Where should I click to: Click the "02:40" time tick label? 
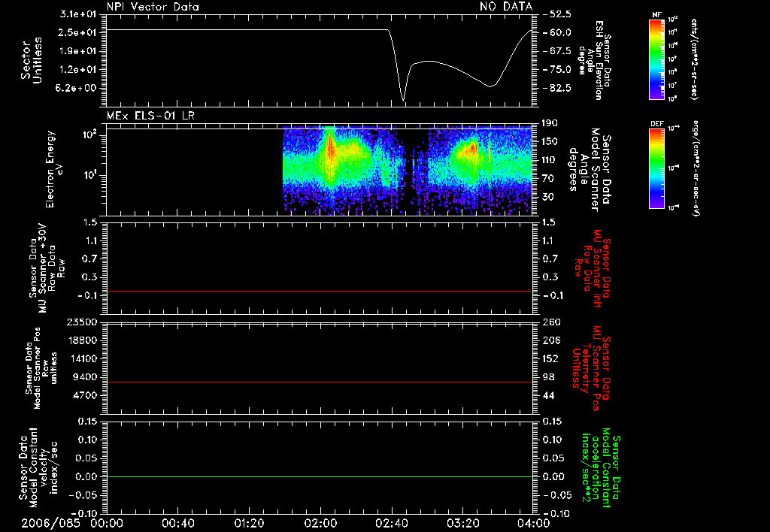pos(392,523)
